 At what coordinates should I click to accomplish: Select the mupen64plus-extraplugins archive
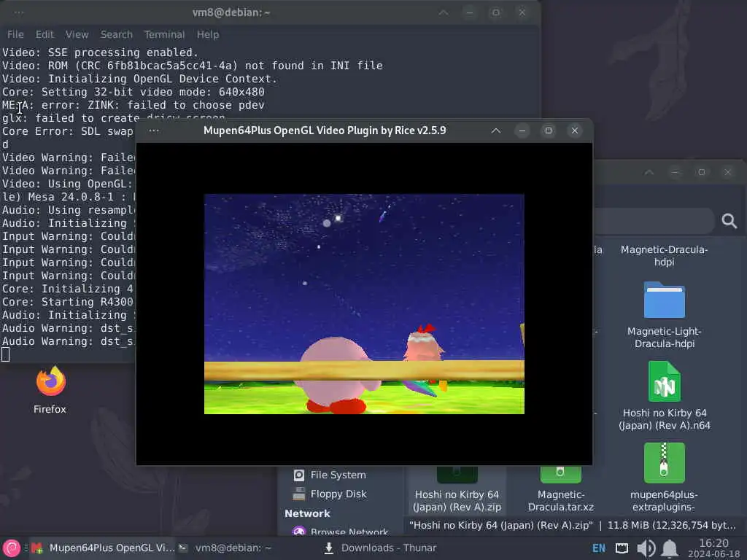pos(664,477)
